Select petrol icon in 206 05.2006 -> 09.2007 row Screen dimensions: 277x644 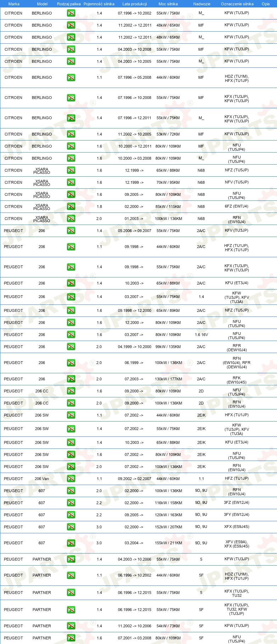pos(71,231)
